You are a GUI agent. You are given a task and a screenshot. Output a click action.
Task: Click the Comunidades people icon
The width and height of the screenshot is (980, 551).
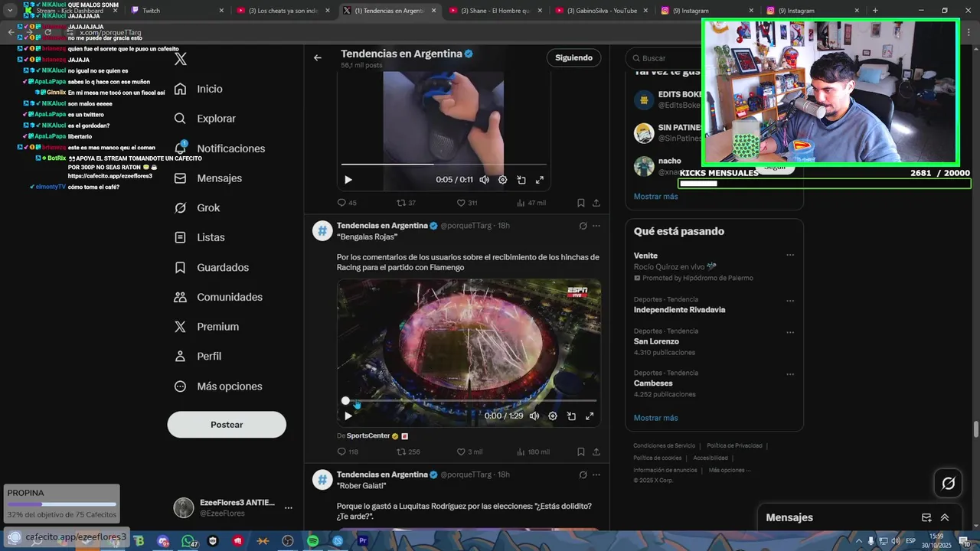tap(180, 297)
